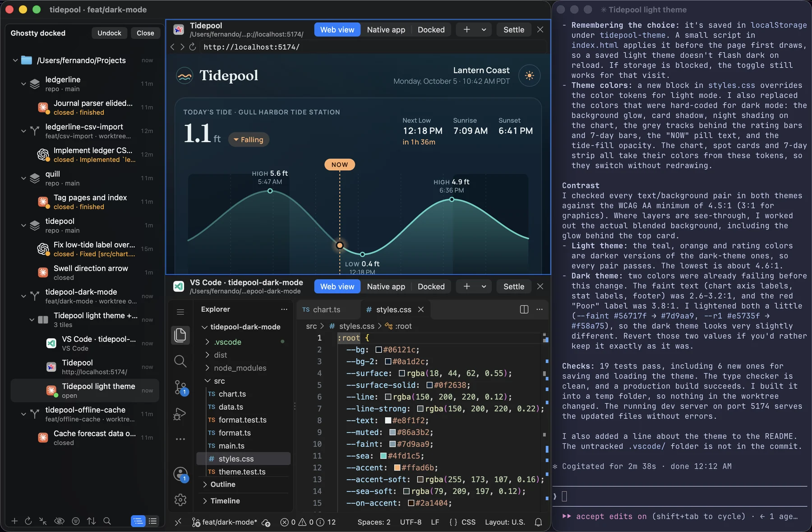Click the sort arrows icon in sidebar bottom toolbar
This screenshot has height=532, width=812.
tap(92, 521)
